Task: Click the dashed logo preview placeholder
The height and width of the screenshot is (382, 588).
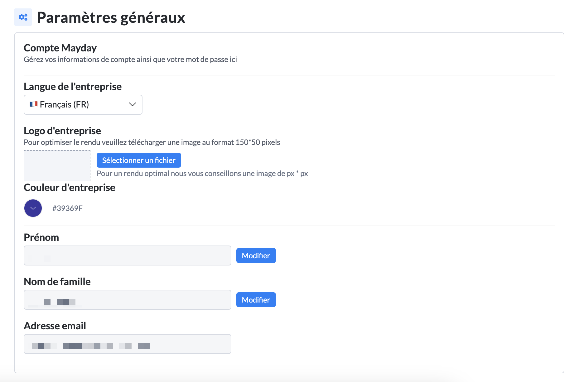Action: [57, 166]
